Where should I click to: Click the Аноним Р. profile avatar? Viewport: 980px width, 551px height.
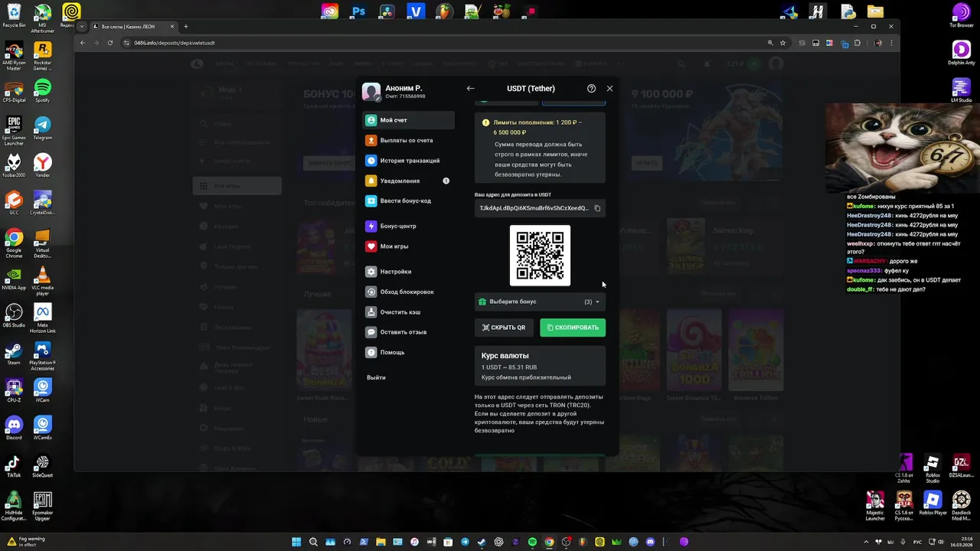click(x=371, y=92)
